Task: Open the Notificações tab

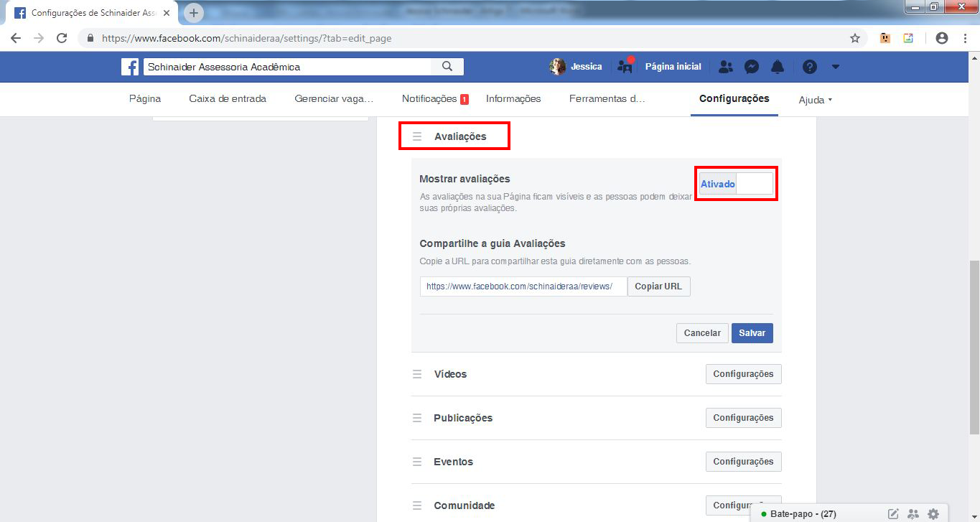Action: point(435,99)
